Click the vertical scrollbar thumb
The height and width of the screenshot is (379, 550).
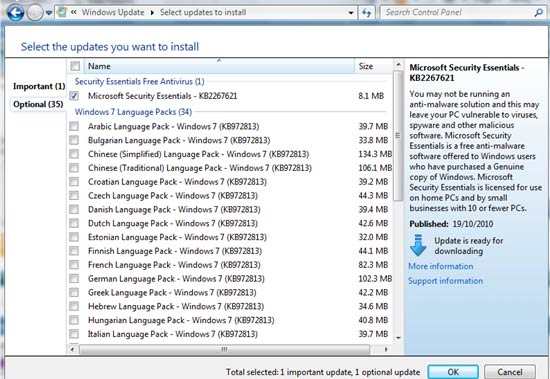point(398,135)
